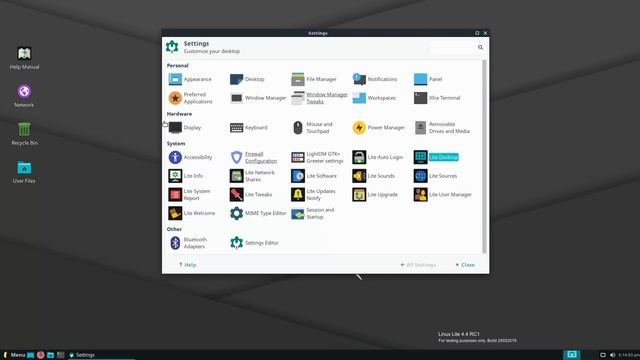Open Accessibility settings
This screenshot has width=640, height=360.
coord(190,157)
